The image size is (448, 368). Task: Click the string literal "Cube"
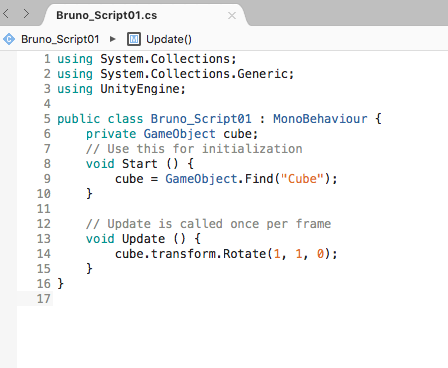coord(302,179)
